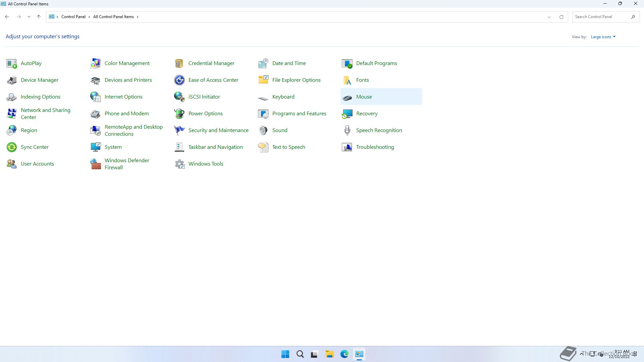This screenshot has width=644, height=362.
Task: Expand the chevron after All Control Panel Items
Action: (x=138, y=17)
